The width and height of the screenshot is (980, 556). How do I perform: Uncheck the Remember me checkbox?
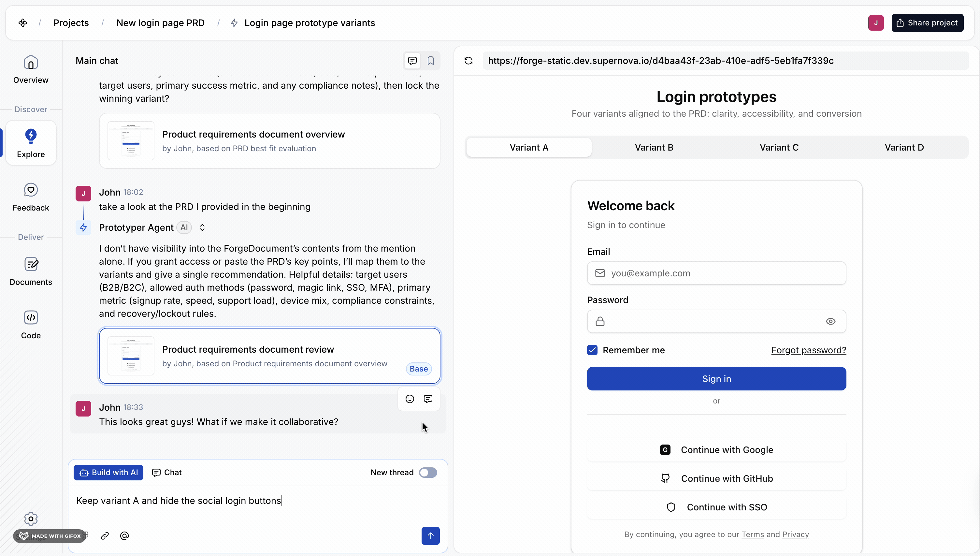(592, 350)
